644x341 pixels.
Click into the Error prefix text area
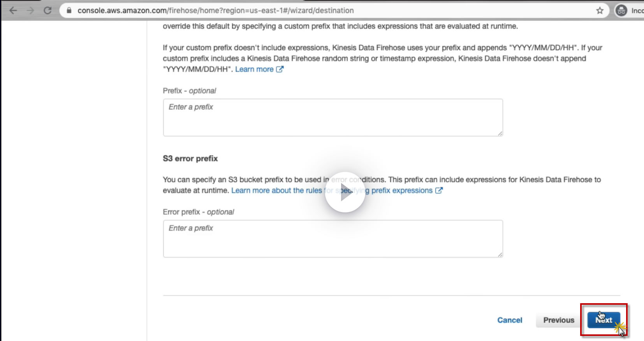pos(333,239)
